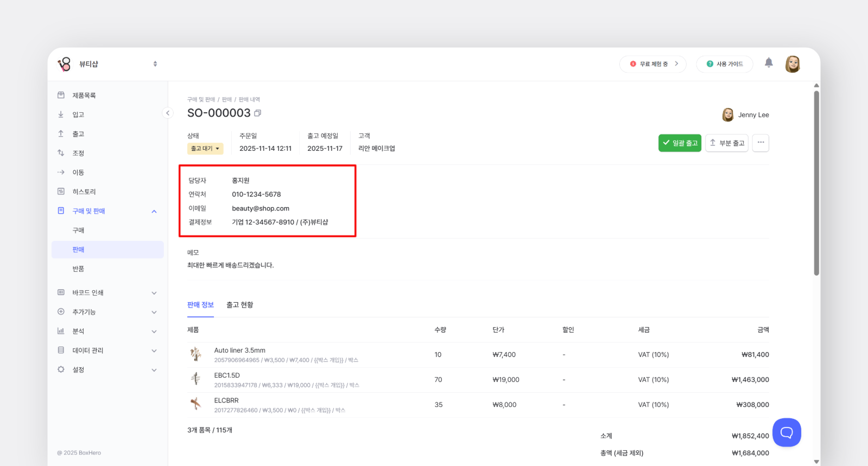Image resolution: width=868 pixels, height=466 pixels.
Task: Open 제품목록 in the sidebar
Action: [84, 95]
